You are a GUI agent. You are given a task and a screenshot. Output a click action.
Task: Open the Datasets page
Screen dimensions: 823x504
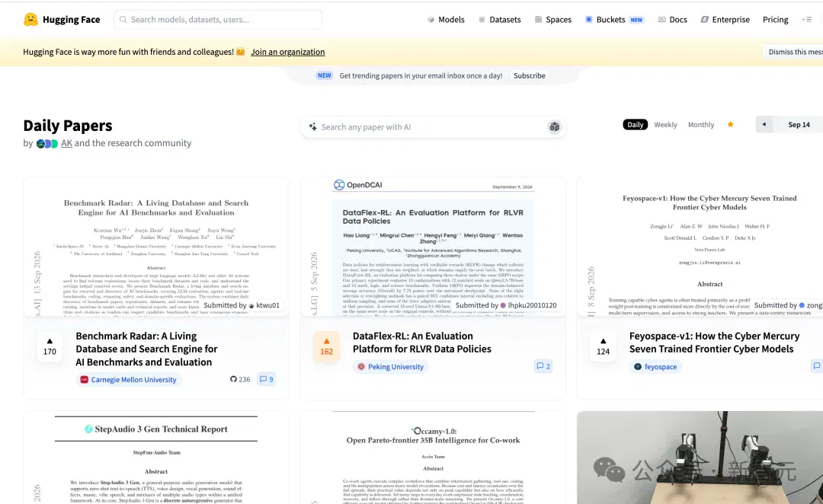[499, 19]
